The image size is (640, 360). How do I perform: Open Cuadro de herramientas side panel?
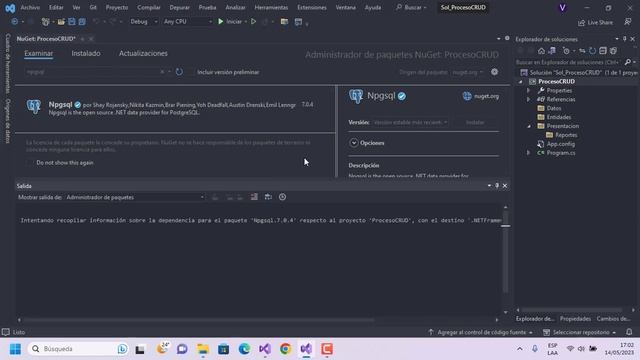[8, 63]
